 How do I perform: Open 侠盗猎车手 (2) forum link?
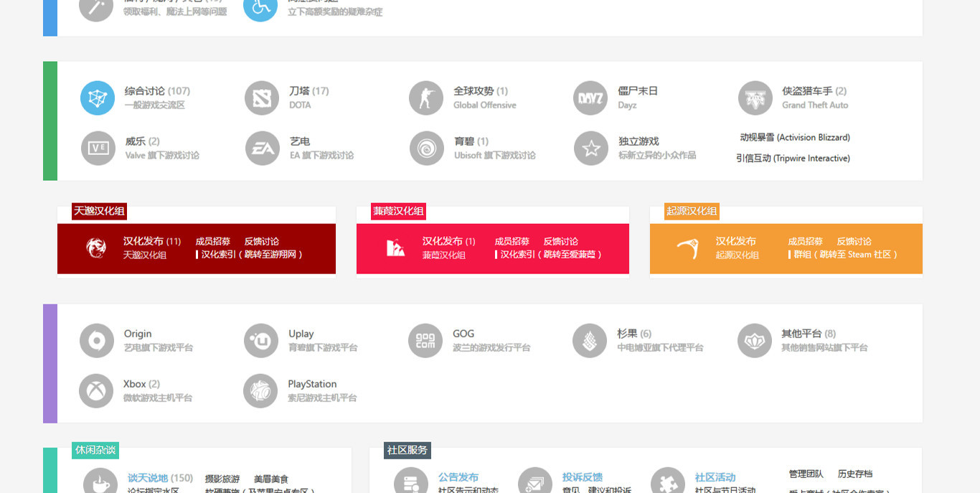pyautogui.click(x=814, y=91)
